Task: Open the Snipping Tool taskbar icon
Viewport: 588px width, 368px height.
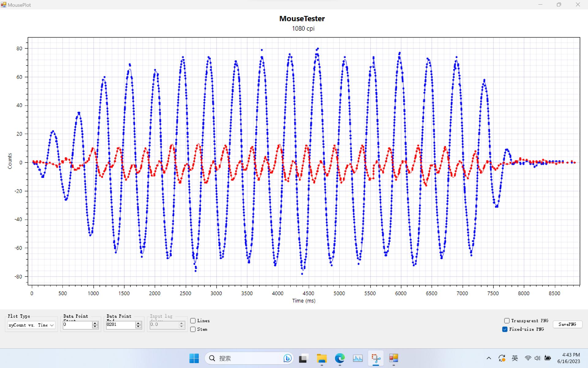Action: coord(376,358)
